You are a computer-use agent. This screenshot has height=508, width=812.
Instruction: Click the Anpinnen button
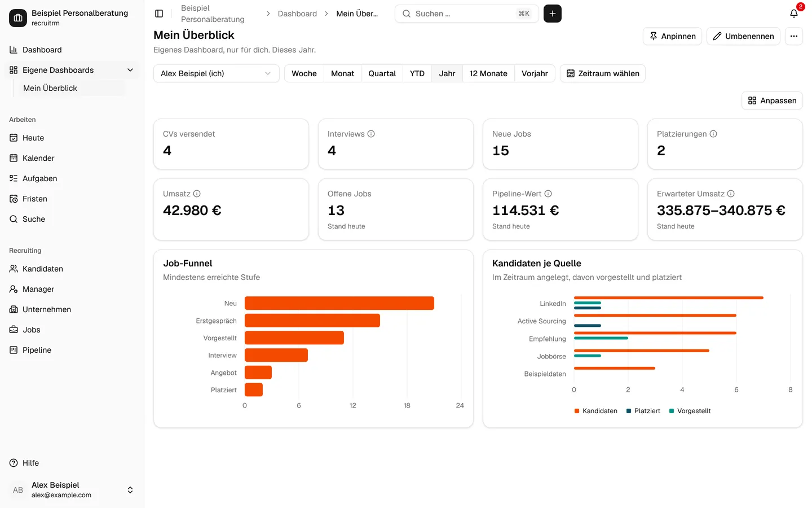672,36
